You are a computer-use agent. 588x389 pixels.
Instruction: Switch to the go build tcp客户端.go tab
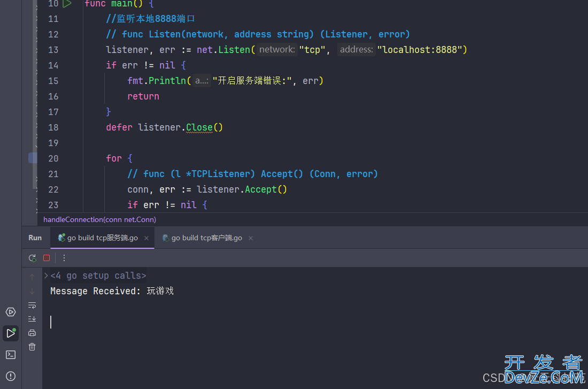pyautogui.click(x=206, y=238)
